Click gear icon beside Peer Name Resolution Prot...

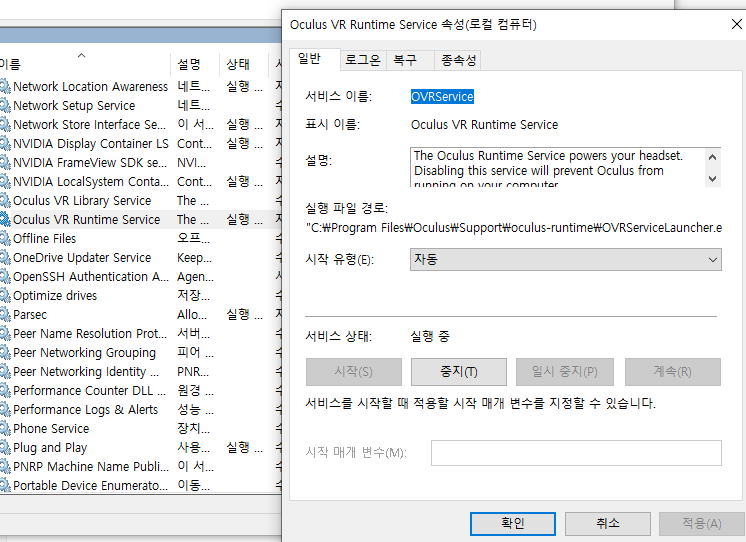[x=5, y=334]
